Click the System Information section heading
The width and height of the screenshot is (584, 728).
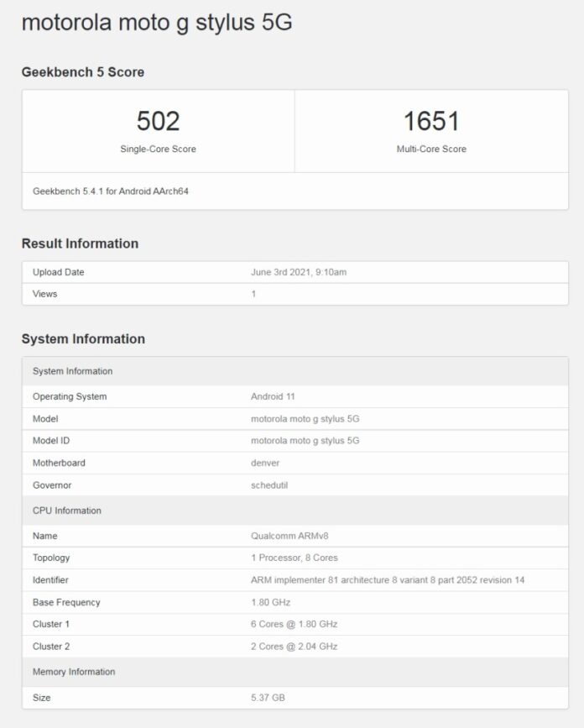click(83, 339)
